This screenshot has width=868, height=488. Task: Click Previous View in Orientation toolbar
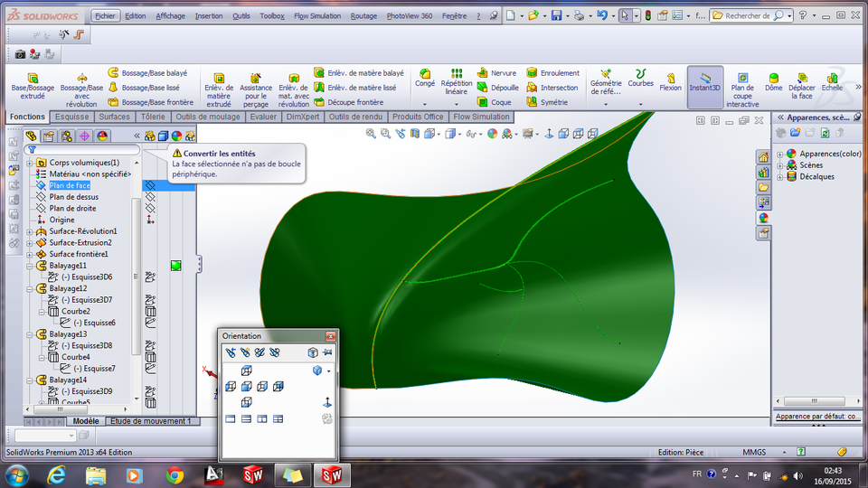coord(231,352)
